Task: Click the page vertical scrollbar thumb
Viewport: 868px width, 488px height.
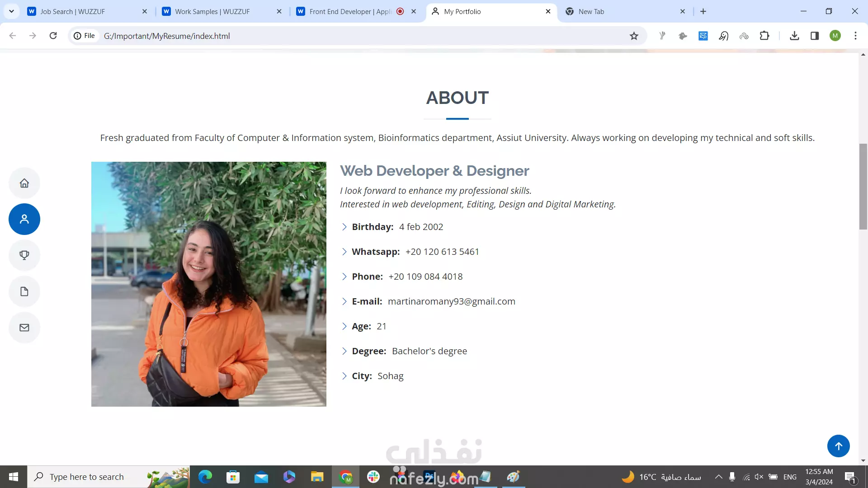Action: [863, 186]
